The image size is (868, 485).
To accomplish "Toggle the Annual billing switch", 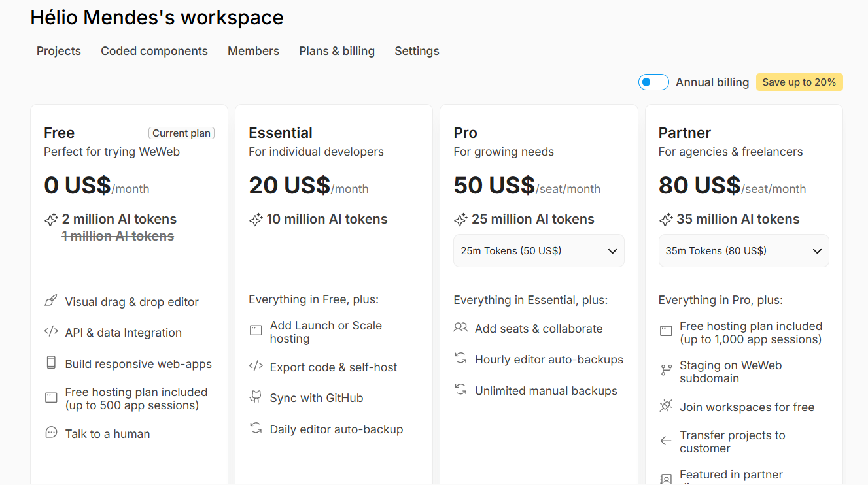I will tap(653, 82).
